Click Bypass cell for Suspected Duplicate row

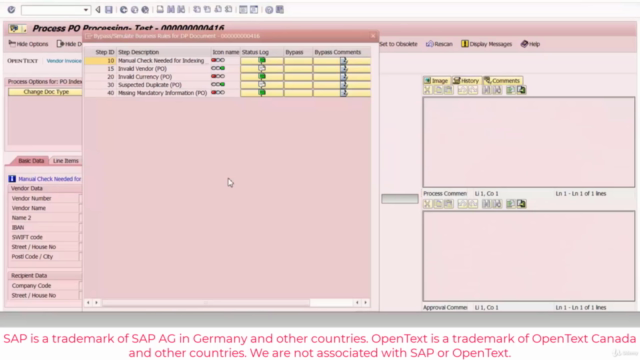298,85
